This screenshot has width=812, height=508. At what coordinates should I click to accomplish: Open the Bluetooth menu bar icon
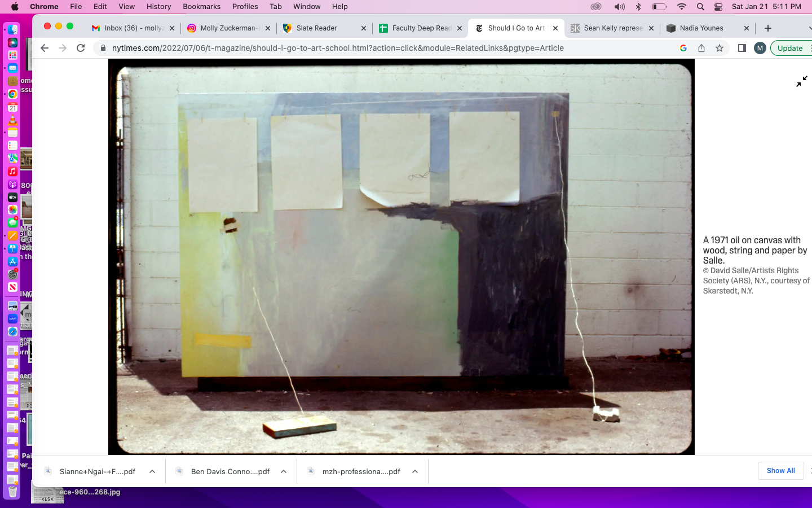(638, 7)
